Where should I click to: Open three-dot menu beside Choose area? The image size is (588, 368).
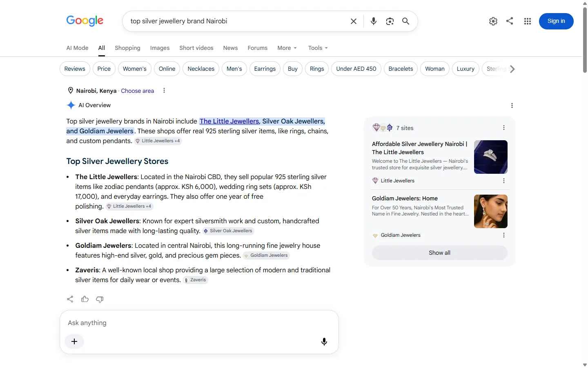(164, 91)
